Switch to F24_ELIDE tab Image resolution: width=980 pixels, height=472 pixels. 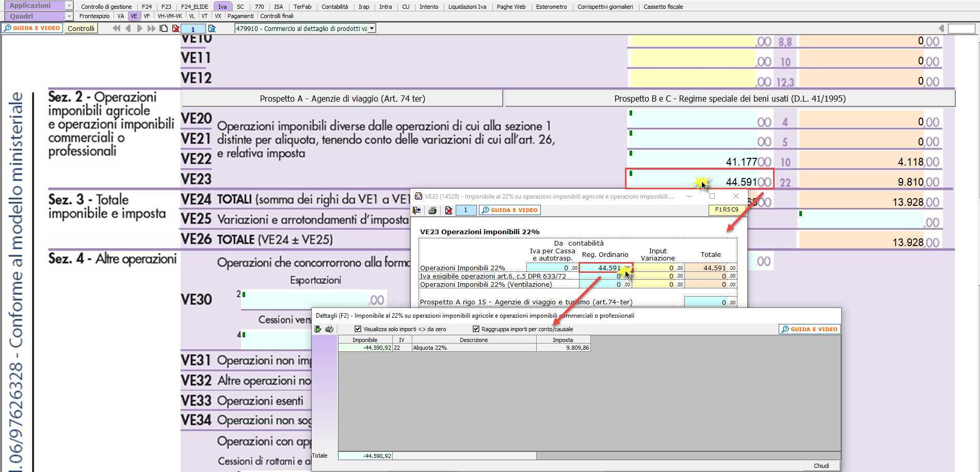click(195, 7)
